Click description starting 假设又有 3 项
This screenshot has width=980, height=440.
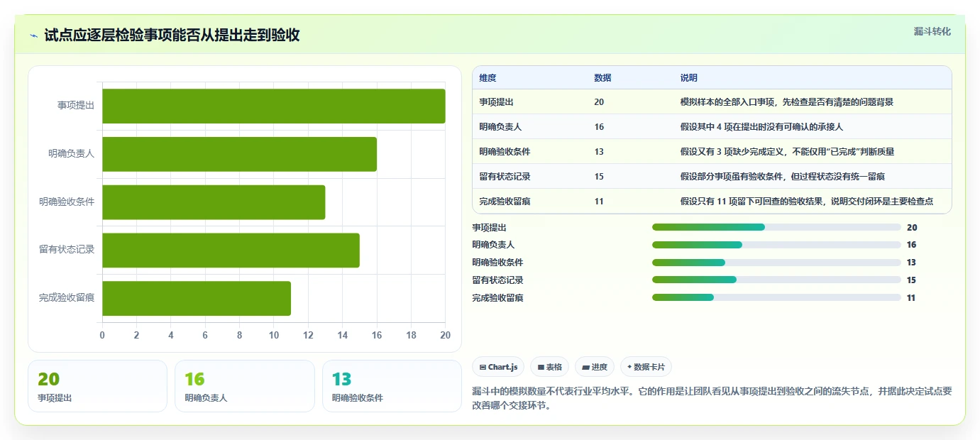[787, 152]
